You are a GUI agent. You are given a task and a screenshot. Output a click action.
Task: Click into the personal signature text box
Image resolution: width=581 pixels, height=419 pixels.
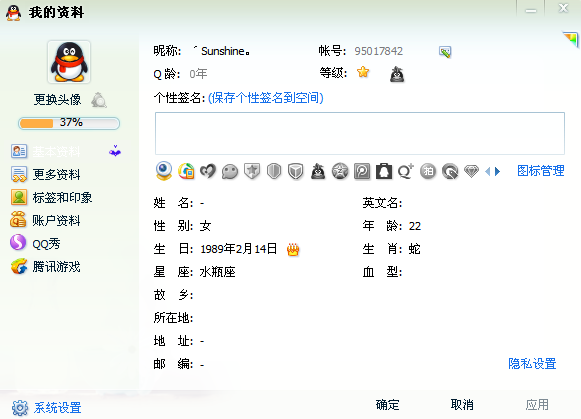pyautogui.click(x=360, y=133)
